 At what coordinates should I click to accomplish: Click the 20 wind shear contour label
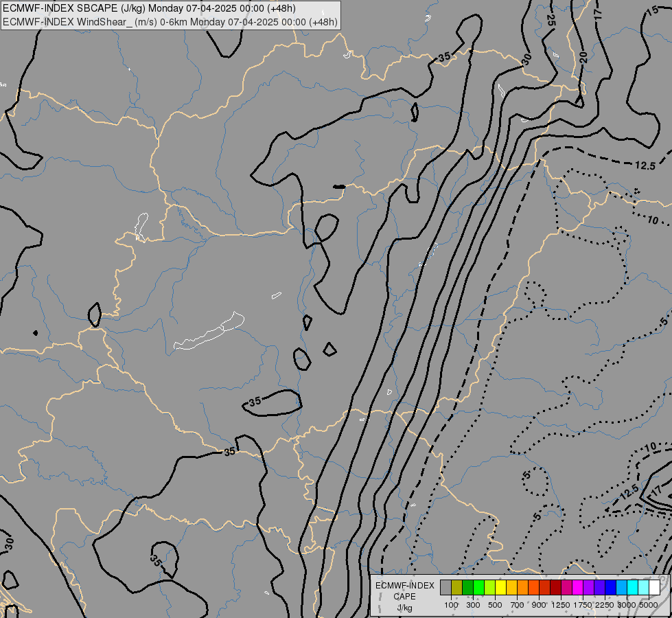coord(583,57)
